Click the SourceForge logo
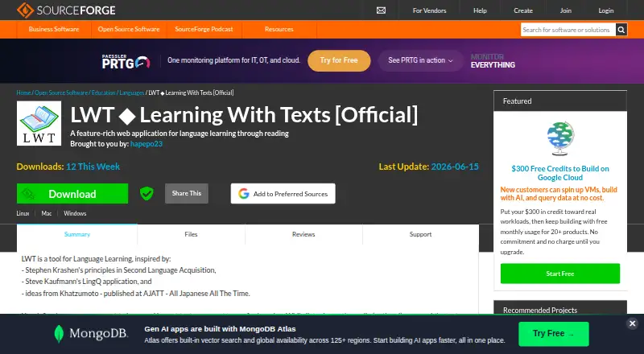Image resolution: width=644 pixels, height=354 pixels. [x=67, y=10]
